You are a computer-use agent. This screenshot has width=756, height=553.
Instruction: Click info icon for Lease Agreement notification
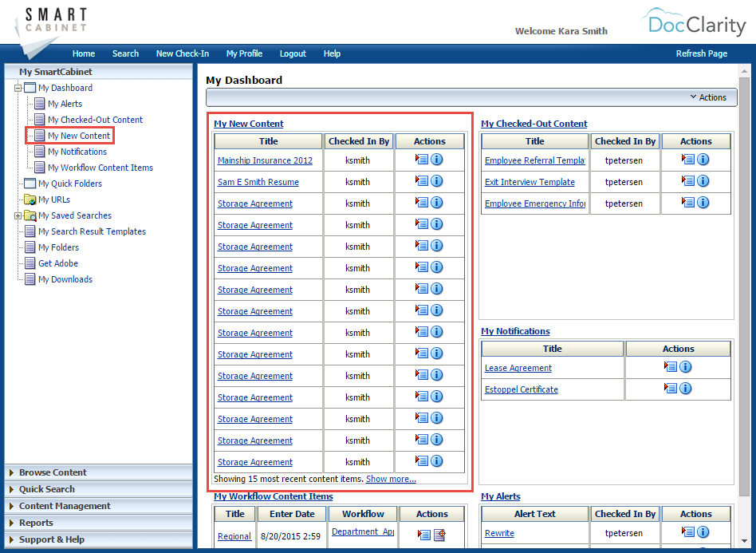[684, 366]
